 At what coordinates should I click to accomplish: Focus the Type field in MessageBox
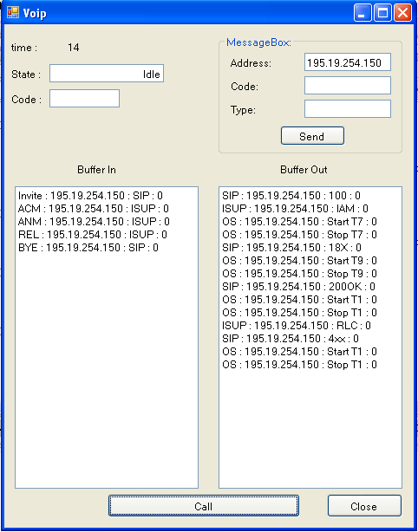point(348,109)
